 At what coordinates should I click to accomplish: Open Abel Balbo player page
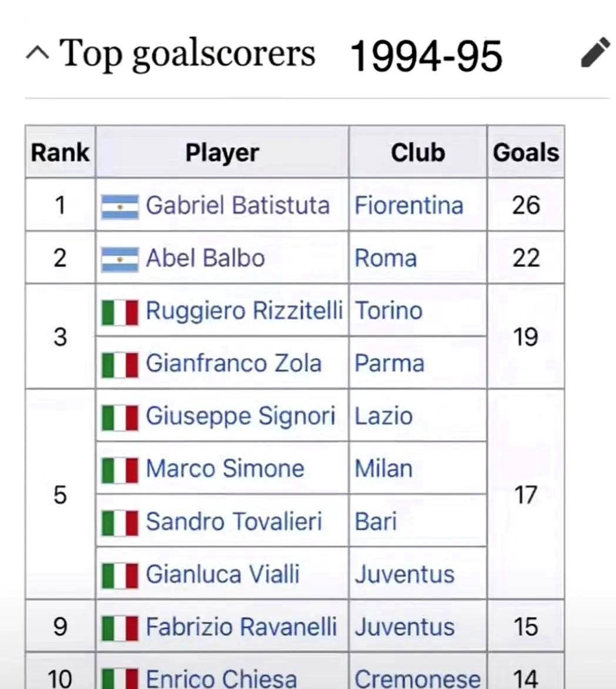tap(205, 258)
